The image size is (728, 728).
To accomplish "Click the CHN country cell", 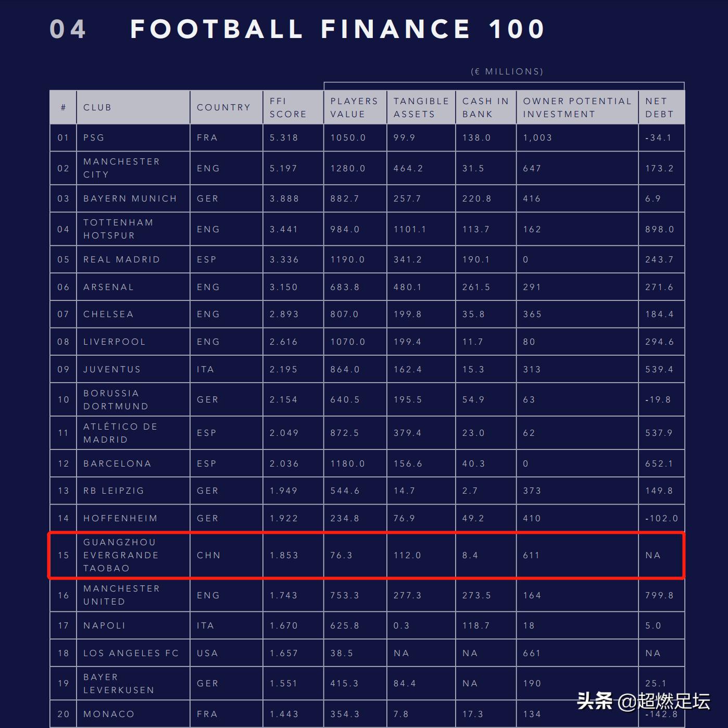I will (208, 555).
